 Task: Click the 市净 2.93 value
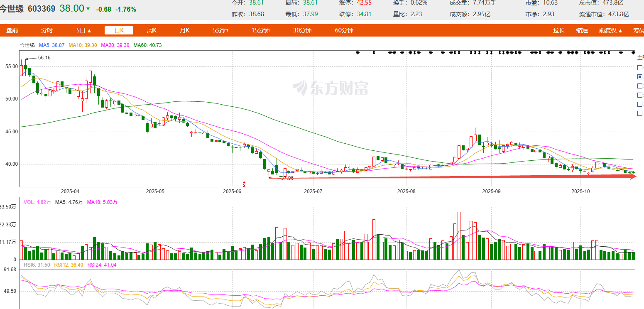[x=549, y=14]
